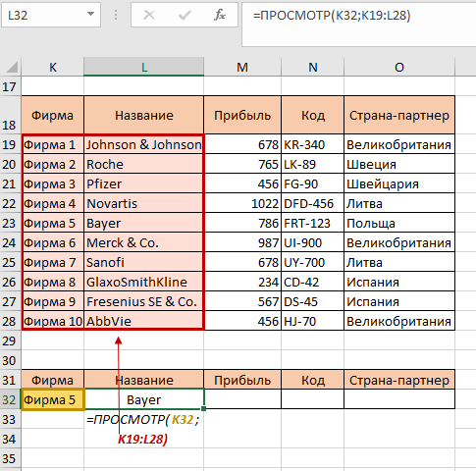Image resolution: width=476 pixels, height=471 pixels.
Task: Click the cell 'Фирма 10'
Action: click(x=53, y=321)
